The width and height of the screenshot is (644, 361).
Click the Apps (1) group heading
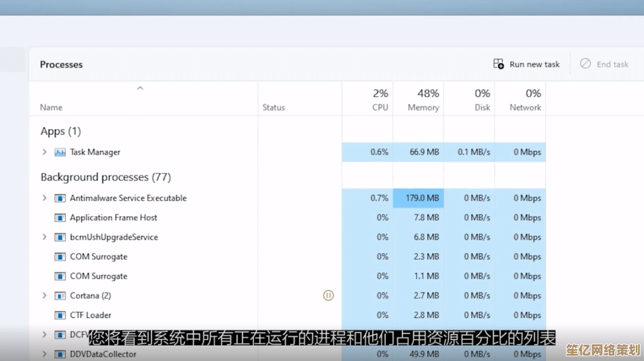61,131
